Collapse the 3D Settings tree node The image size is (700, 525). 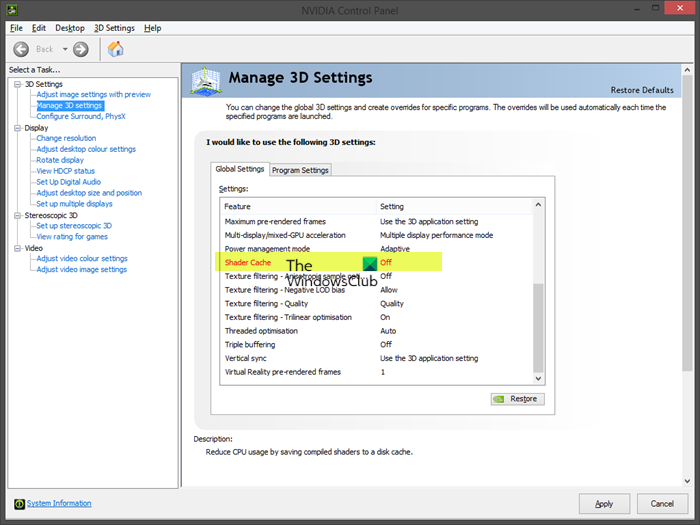[17, 84]
